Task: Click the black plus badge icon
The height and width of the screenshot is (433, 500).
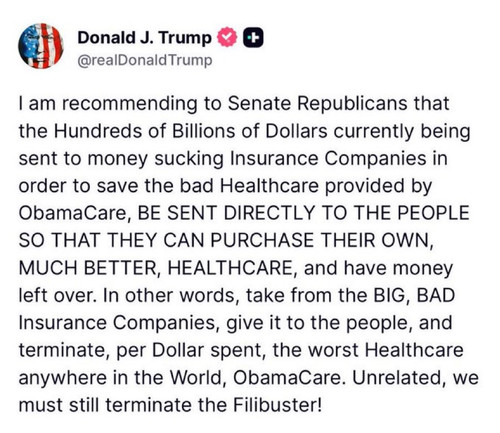Action: coord(253,38)
